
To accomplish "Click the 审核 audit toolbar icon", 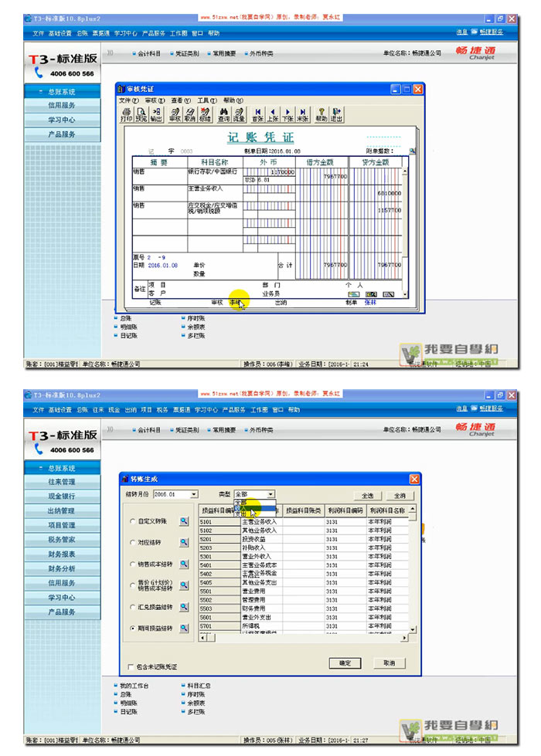I will [175, 115].
